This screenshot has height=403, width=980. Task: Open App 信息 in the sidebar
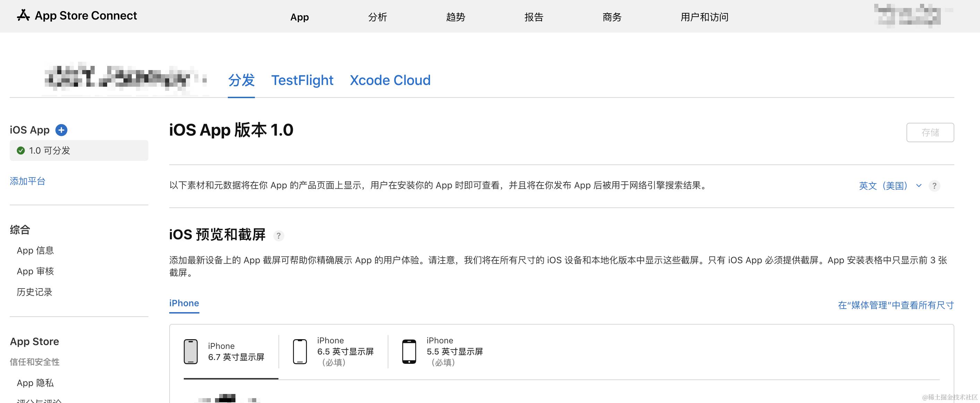pyautogui.click(x=35, y=250)
